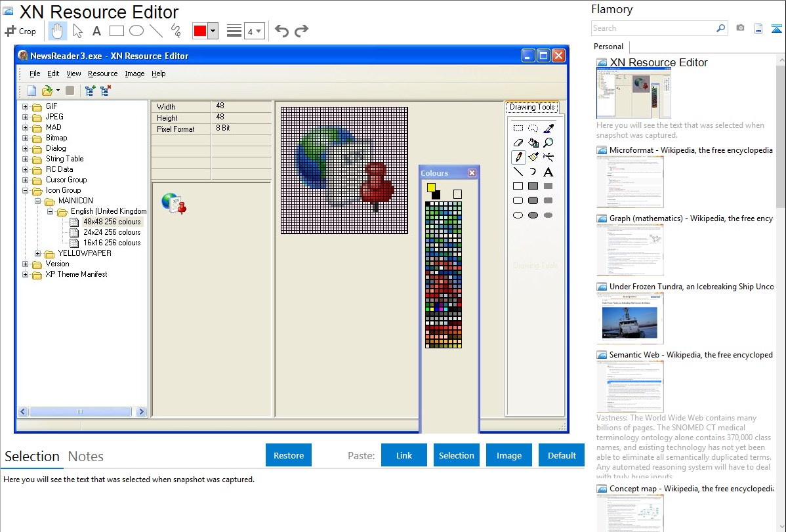Image resolution: width=786 pixels, height=532 pixels.
Task: Open the red color picker dropdown
Action: [x=213, y=31]
